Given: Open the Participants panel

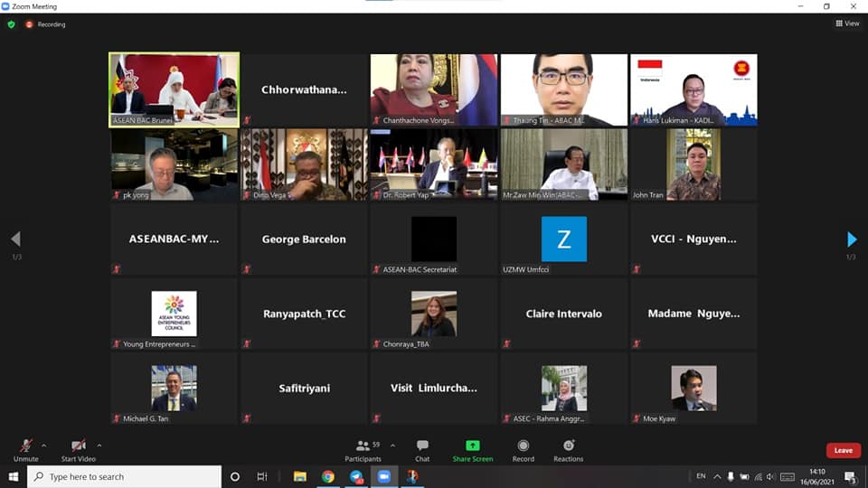Looking at the screenshot, I should tap(363, 450).
